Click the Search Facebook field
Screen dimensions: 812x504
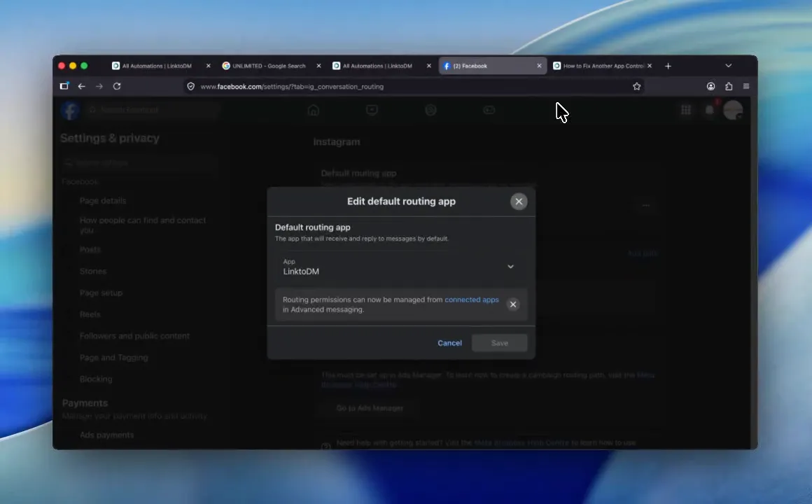coord(152,110)
